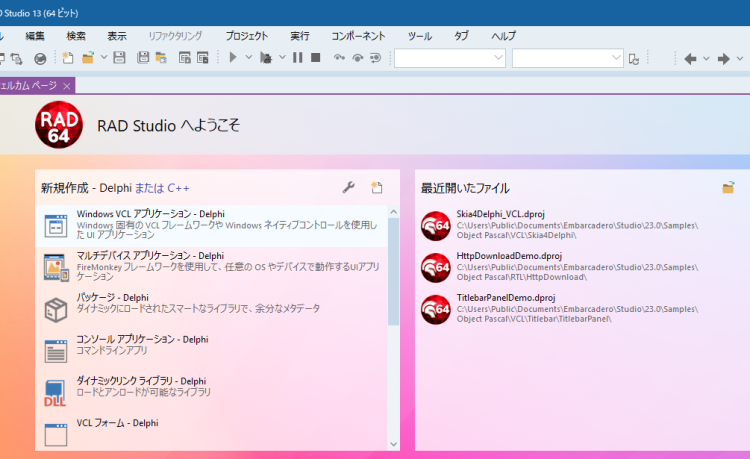
Task: Select Windows VCL アプリケーション - Delphi
Action: [x=211, y=226]
